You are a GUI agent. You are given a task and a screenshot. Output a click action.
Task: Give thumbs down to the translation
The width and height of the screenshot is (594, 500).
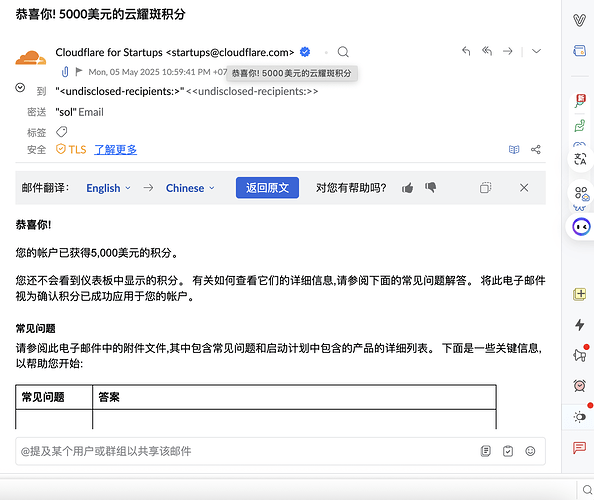(x=430, y=188)
